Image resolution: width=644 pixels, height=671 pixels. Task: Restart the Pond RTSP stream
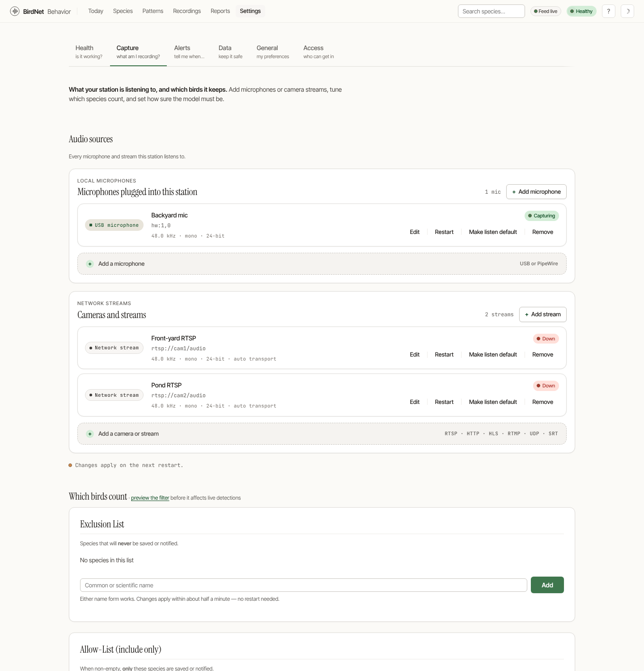coord(444,402)
